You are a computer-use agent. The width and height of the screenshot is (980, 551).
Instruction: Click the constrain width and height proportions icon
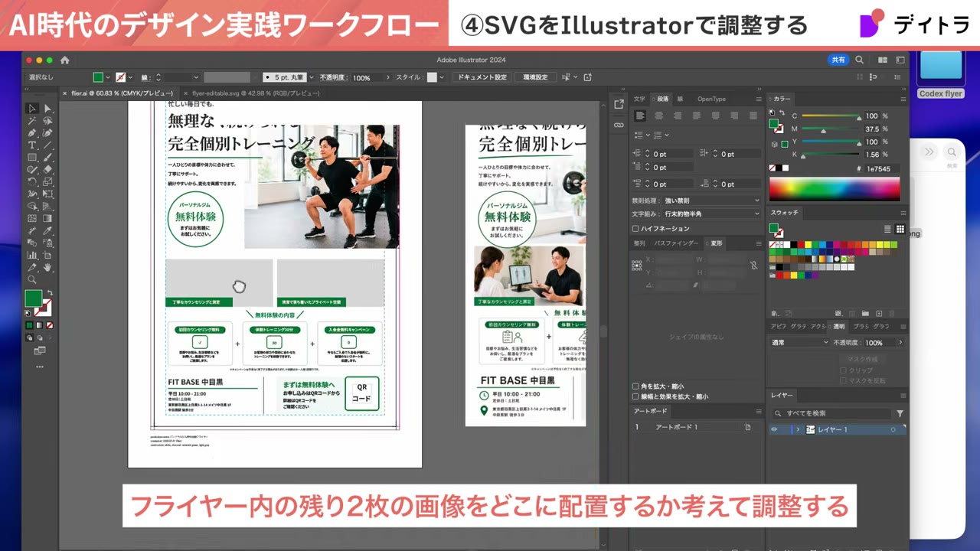753,265
